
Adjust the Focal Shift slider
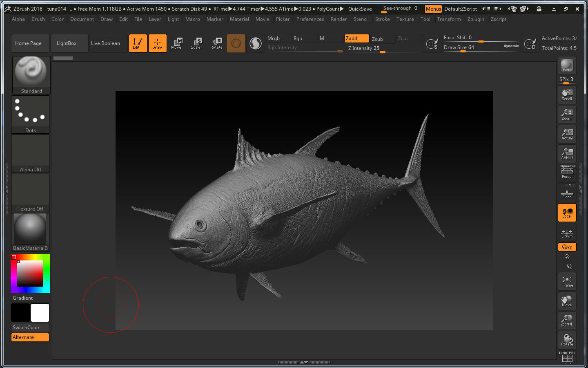(x=481, y=38)
